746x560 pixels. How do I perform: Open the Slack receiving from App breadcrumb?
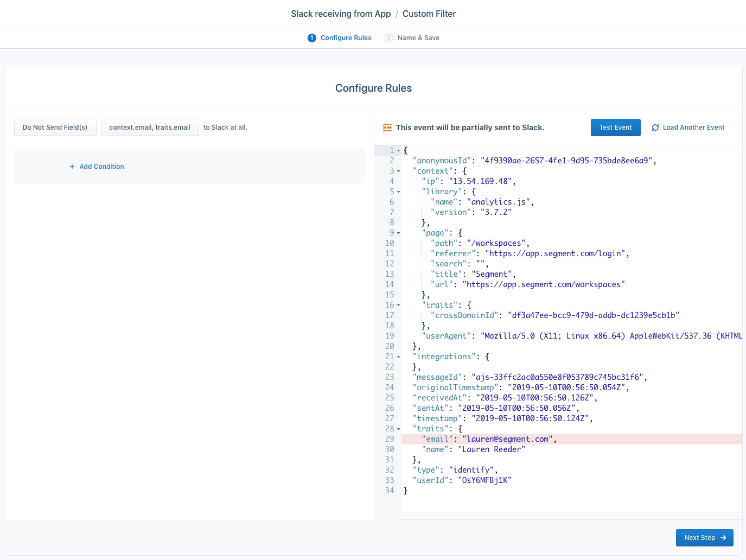click(x=341, y=14)
